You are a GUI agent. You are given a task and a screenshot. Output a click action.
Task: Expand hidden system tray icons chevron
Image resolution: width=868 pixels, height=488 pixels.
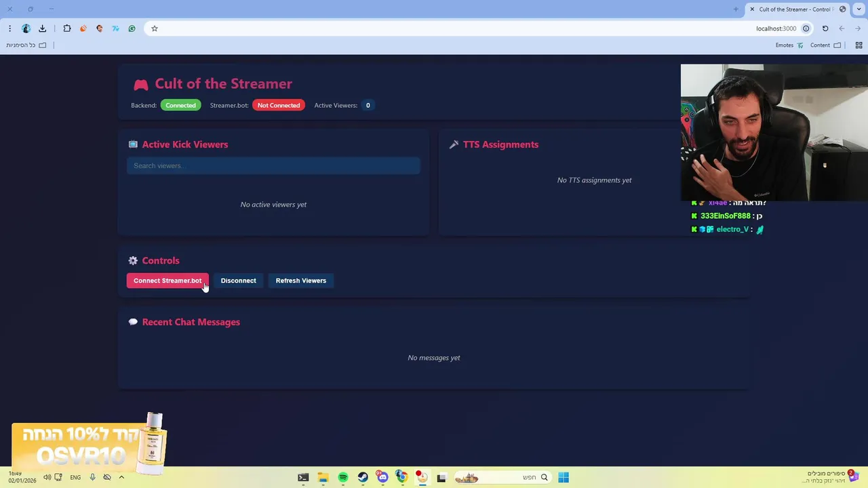click(x=121, y=477)
